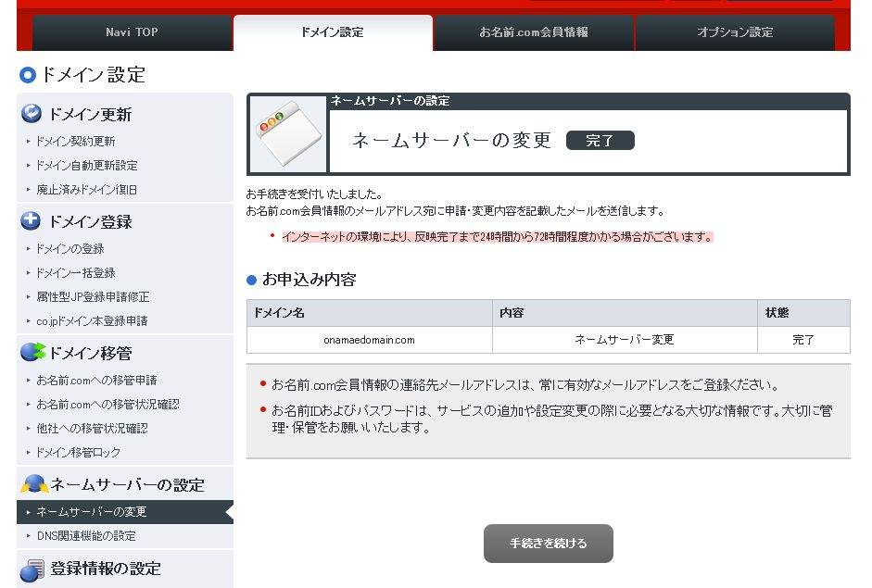The height and width of the screenshot is (588, 872).
Task: Click the blue circle icon beside ドメイン設定
Action: tap(27, 74)
